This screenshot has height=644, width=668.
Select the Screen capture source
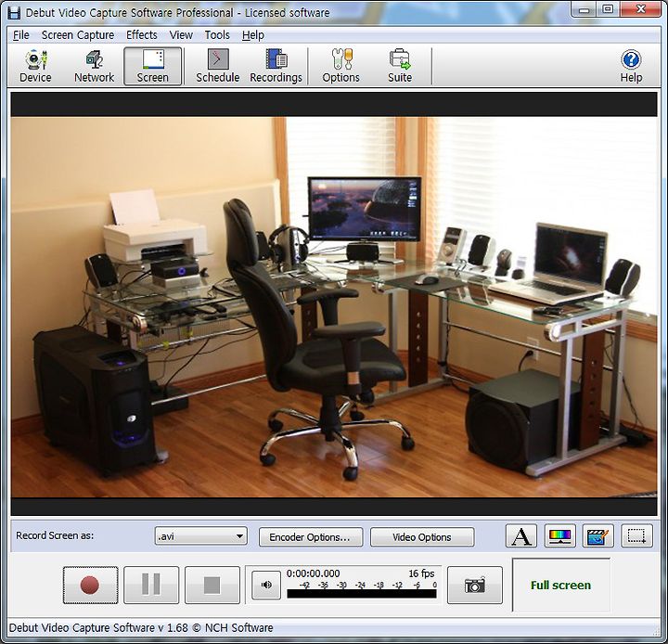pos(153,66)
